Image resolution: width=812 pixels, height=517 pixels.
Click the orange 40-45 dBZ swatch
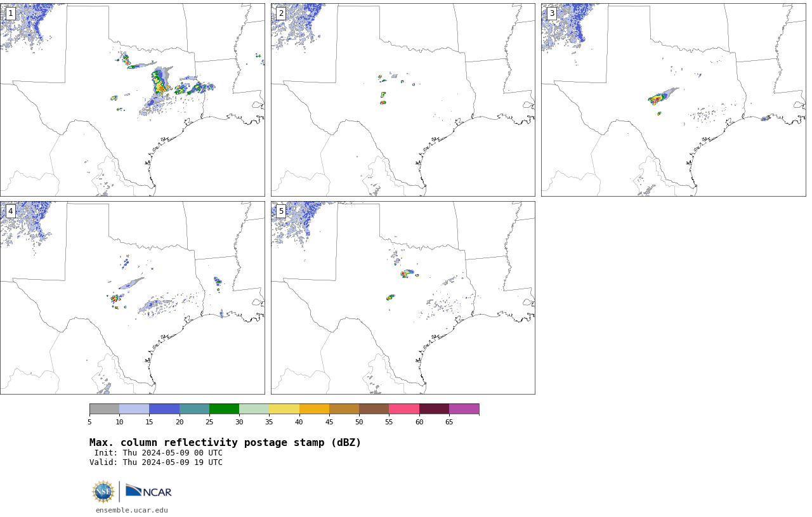coord(314,409)
